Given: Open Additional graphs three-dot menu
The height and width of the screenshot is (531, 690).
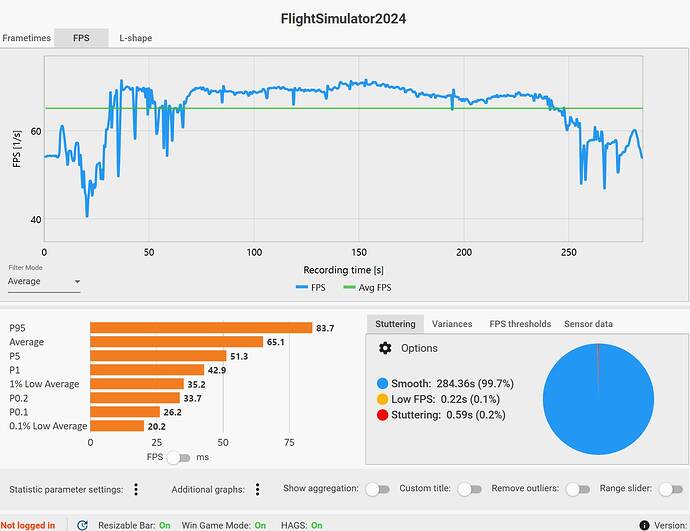Looking at the screenshot, I should click(257, 489).
